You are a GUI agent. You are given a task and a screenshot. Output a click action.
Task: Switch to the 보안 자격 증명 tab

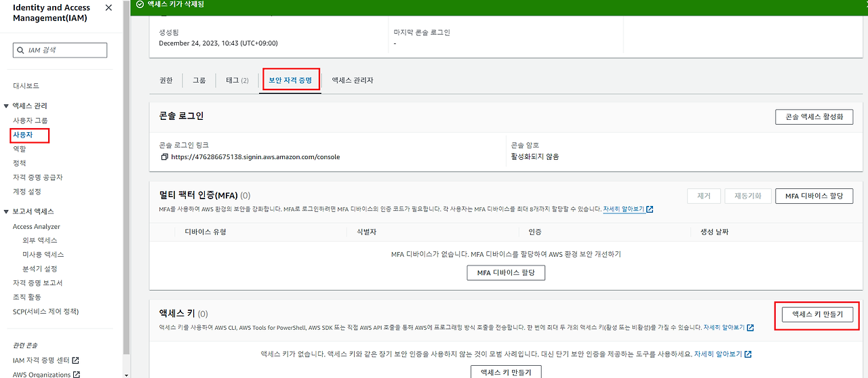click(290, 80)
